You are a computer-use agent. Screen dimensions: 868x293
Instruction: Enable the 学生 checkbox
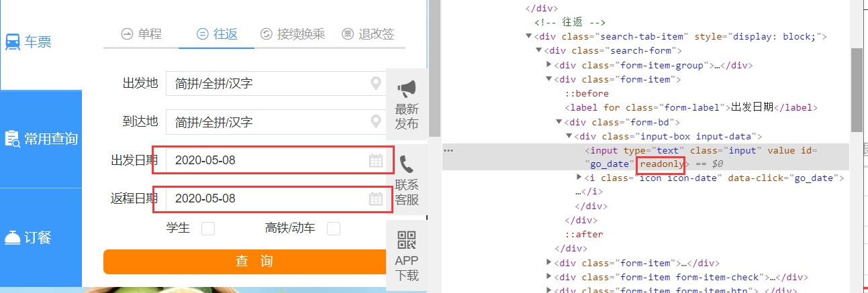[x=208, y=229]
